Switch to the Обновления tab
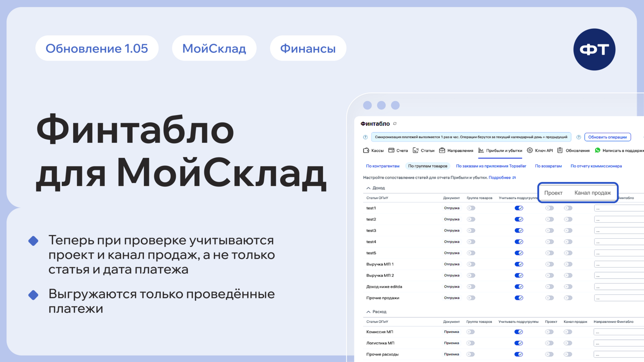 point(573,151)
